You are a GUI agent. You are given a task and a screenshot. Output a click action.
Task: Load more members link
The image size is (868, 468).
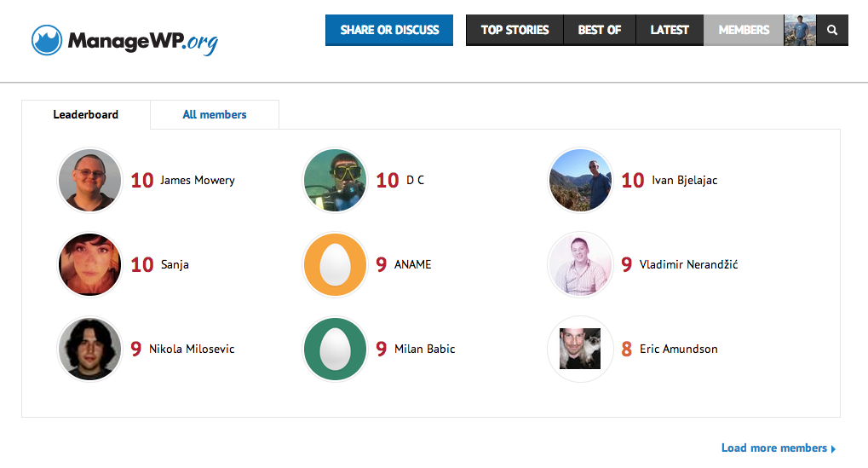(779, 448)
